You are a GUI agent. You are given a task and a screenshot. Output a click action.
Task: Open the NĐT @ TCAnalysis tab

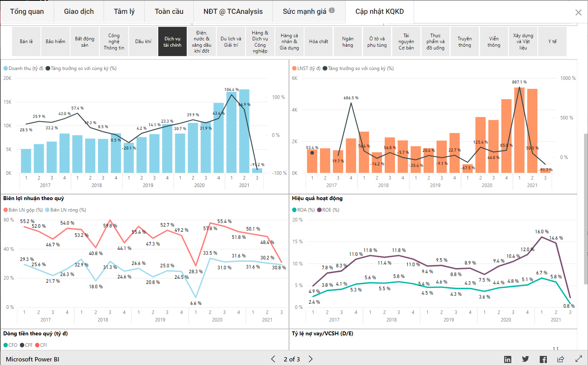233,11
